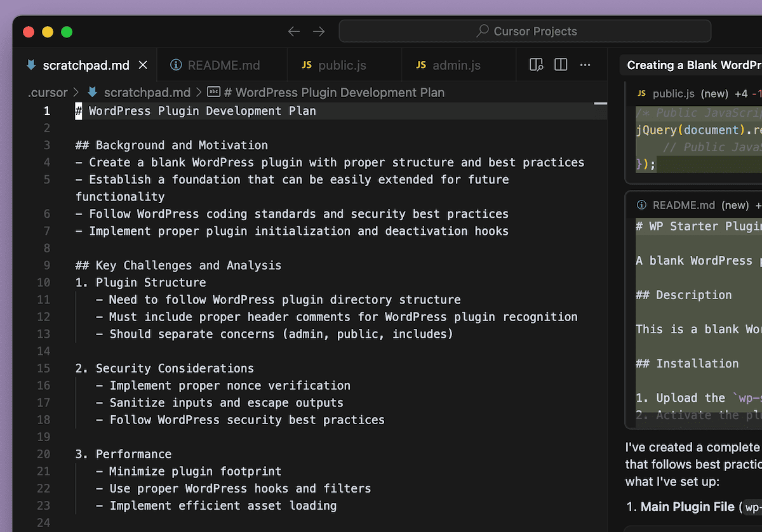The height and width of the screenshot is (532, 762).
Task: Switch to the scratchpad.md tab
Action: [86, 65]
